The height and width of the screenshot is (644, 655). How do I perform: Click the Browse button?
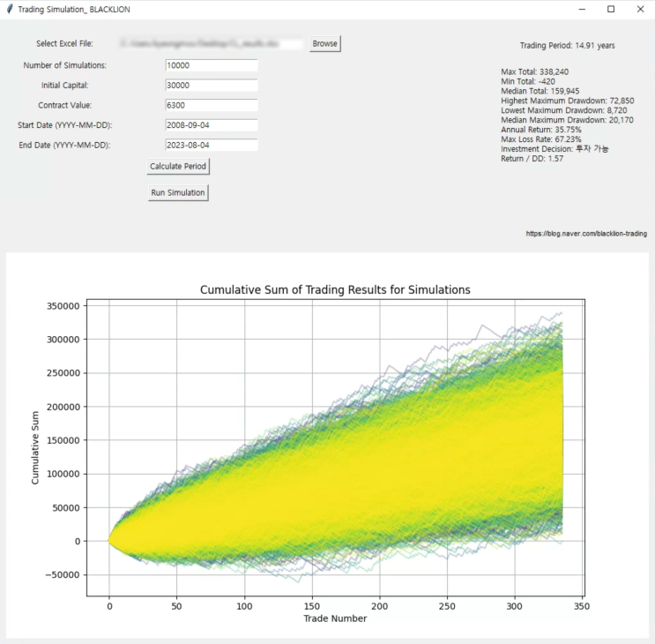click(x=325, y=43)
